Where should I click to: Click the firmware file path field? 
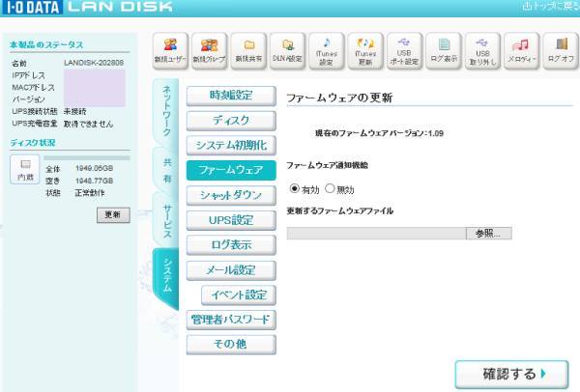(375, 234)
